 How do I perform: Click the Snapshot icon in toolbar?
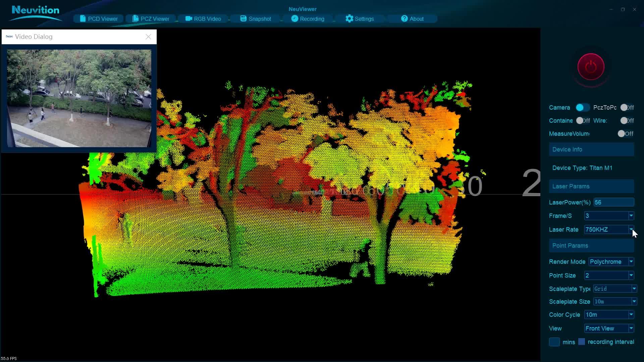[244, 19]
